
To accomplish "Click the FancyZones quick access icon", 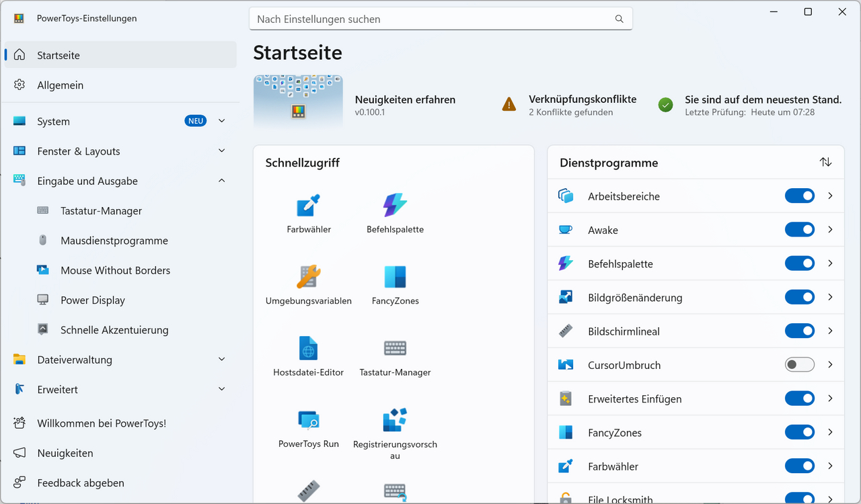I will (395, 276).
